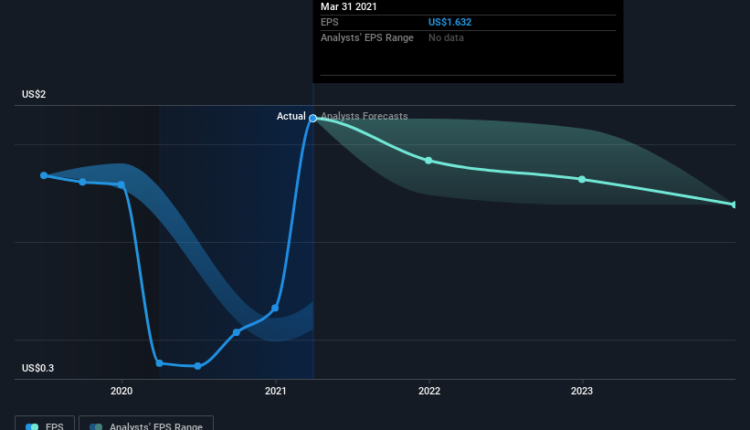
Task: Click the 2022 x-axis label
Action: pyautogui.click(x=429, y=391)
